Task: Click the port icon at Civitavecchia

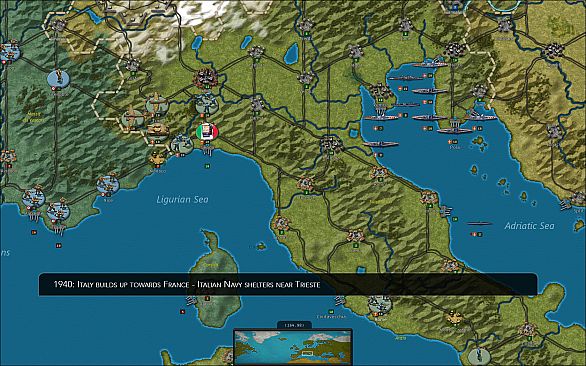Action: coord(340,301)
